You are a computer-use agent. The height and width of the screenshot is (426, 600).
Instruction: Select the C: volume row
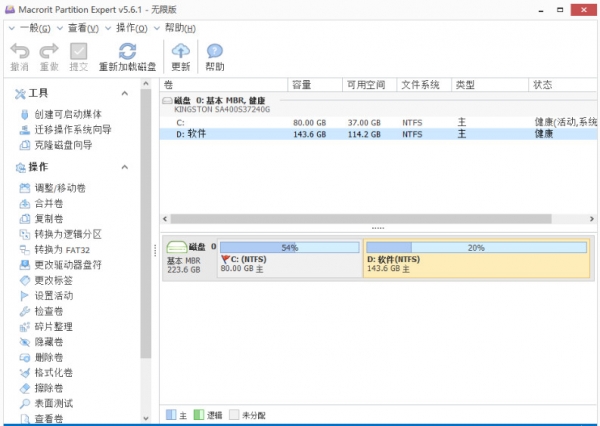coord(378,122)
